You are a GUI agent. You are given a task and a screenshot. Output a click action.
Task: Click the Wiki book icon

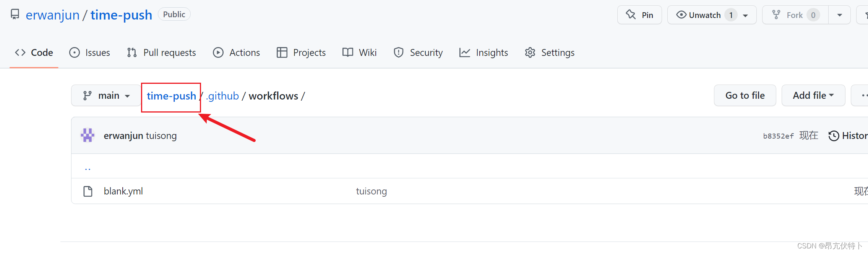348,52
